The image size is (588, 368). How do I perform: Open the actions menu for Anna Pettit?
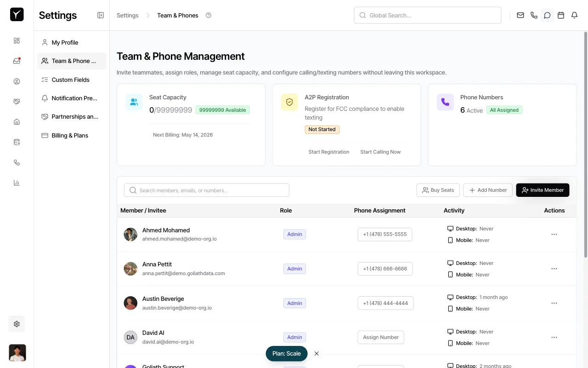click(x=554, y=269)
